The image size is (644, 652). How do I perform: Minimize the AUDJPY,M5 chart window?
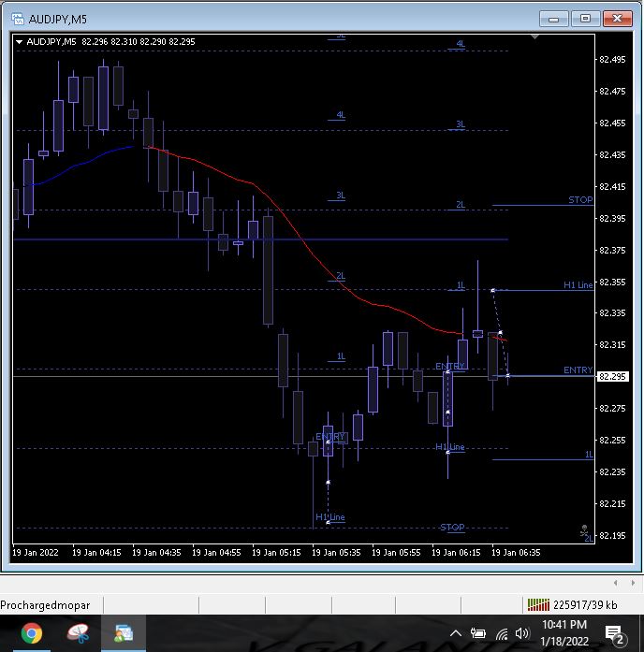[554, 19]
